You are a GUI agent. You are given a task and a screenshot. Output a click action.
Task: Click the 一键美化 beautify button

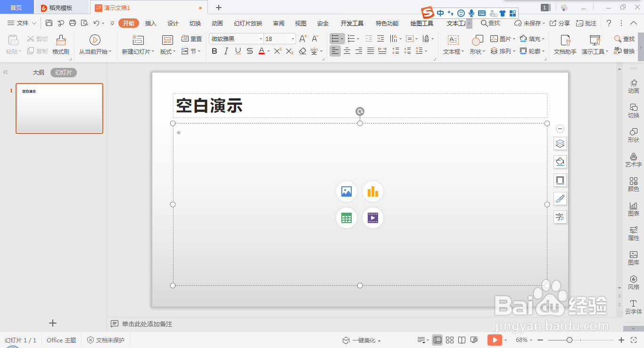(x=362, y=340)
